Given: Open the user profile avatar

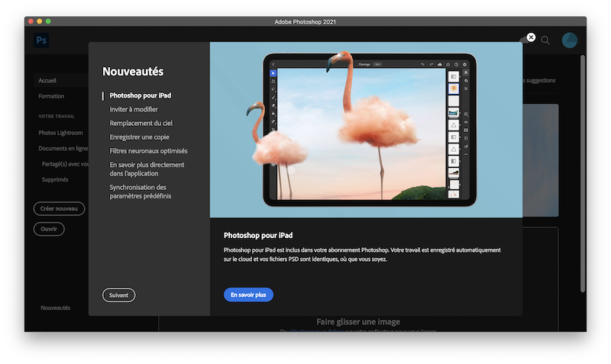Looking at the screenshot, I should 569,40.
